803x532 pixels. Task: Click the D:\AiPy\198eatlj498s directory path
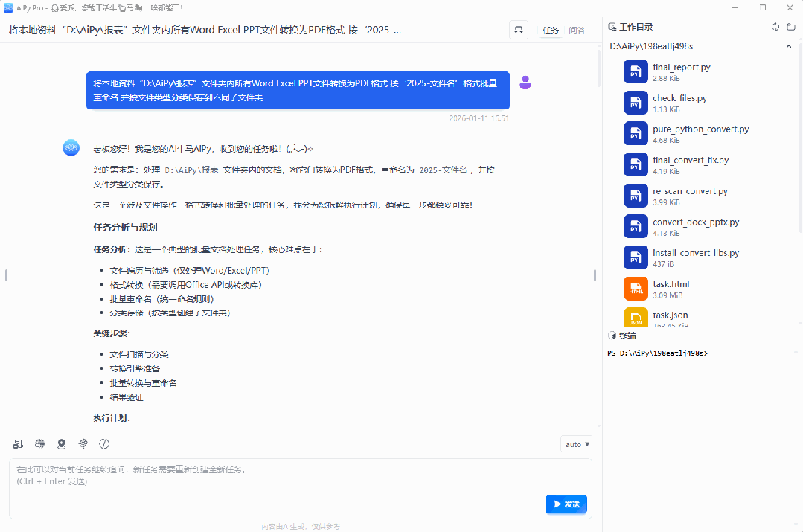[651, 47]
